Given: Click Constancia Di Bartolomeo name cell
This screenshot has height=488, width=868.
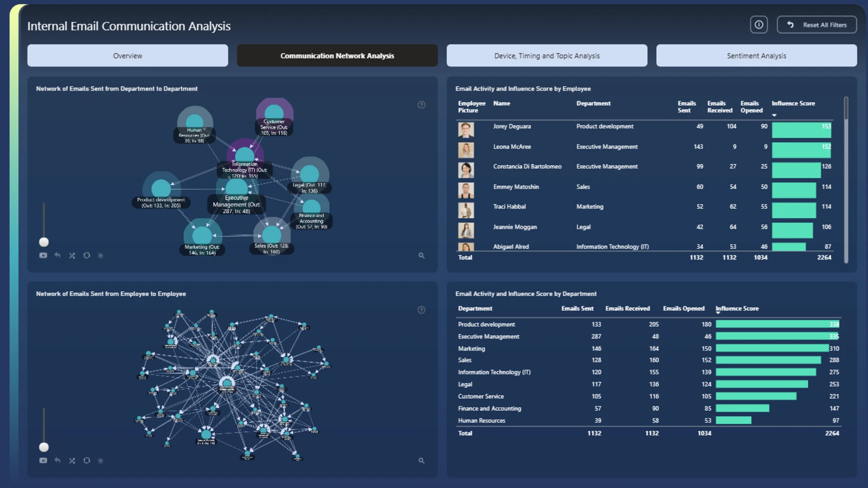Looking at the screenshot, I should 527,166.
